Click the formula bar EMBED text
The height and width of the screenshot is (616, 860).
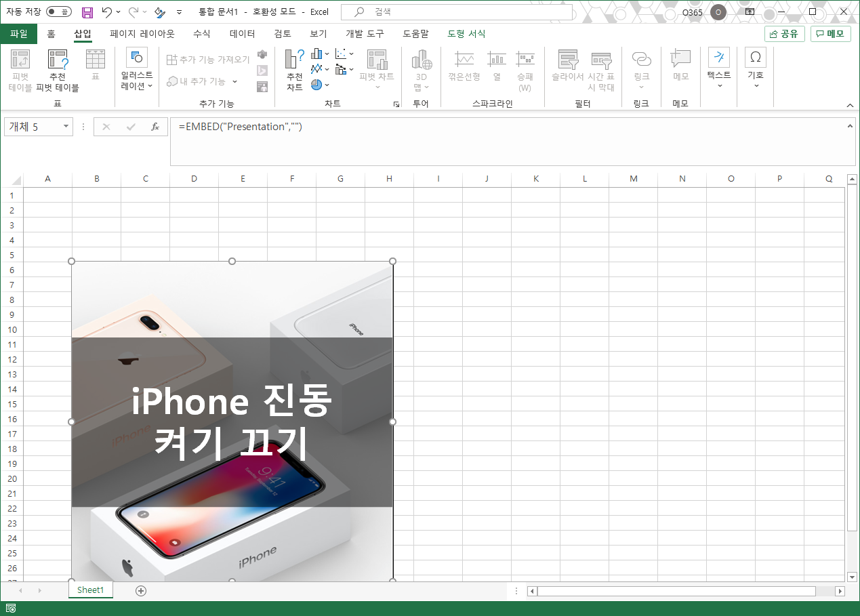click(241, 127)
